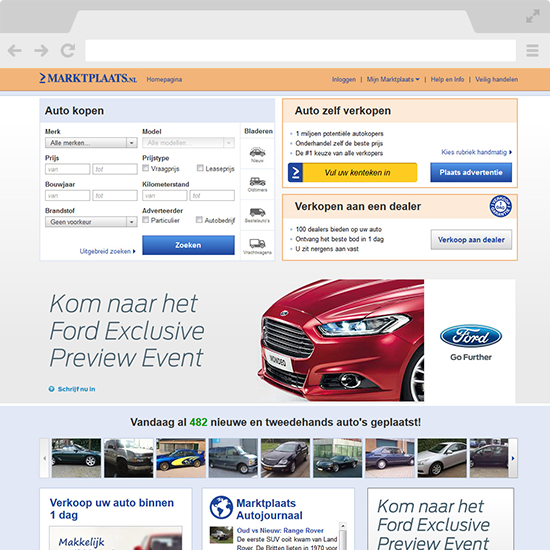Click the browser reload icon
550x550 pixels.
68,50
